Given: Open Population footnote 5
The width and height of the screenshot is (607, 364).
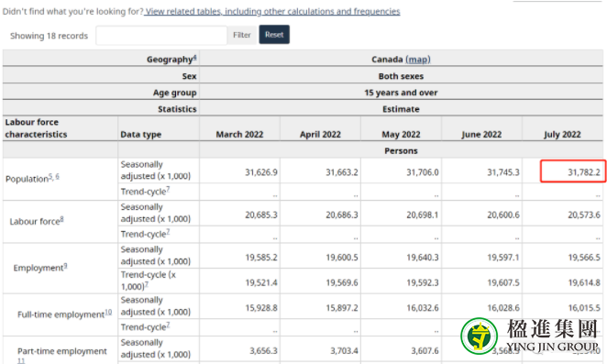Looking at the screenshot, I should click(50, 177).
